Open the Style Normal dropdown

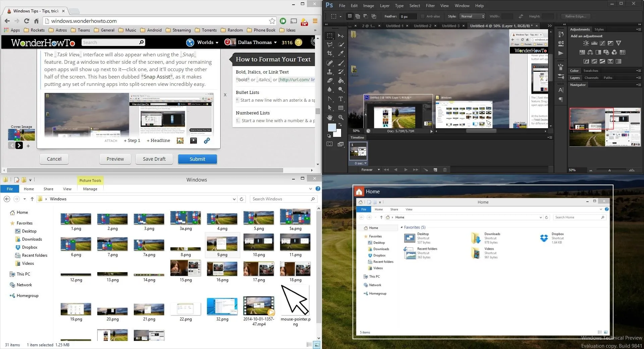click(472, 16)
